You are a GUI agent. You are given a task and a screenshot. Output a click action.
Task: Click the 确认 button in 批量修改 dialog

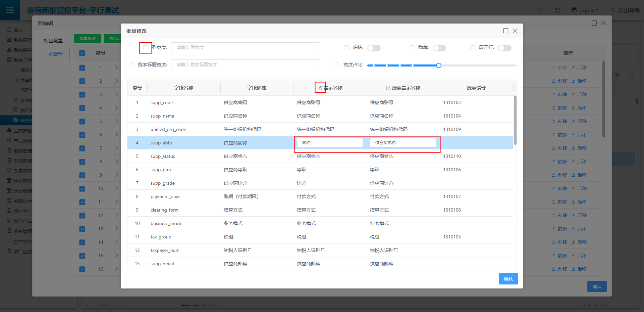[x=508, y=279]
